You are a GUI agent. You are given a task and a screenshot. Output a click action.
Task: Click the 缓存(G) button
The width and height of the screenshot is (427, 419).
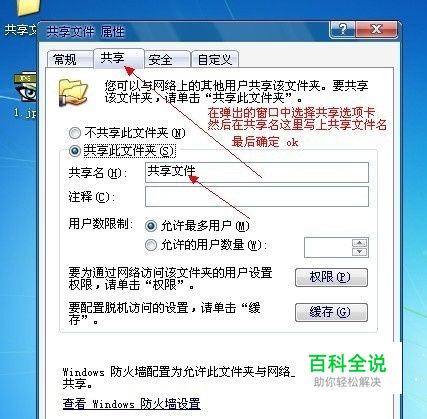(331, 312)
